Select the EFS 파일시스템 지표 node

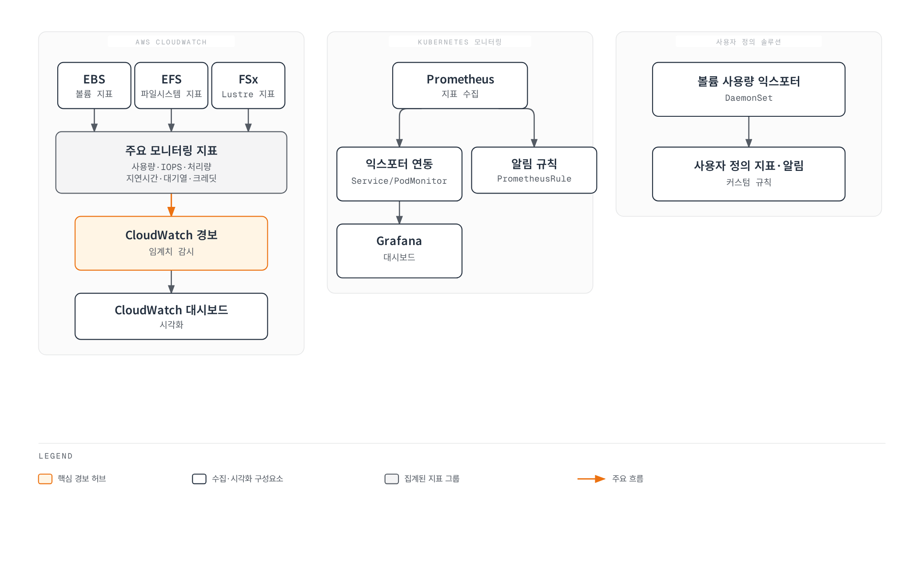coord(171,85)
